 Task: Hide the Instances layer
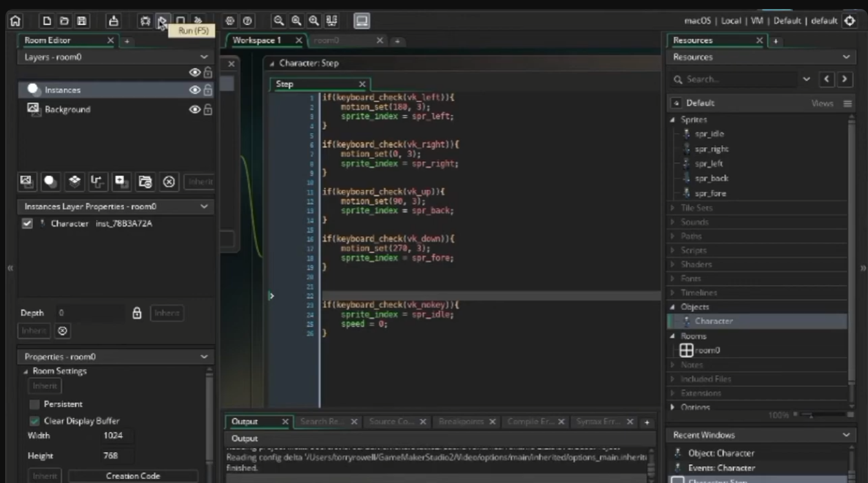tap(194, 90)
